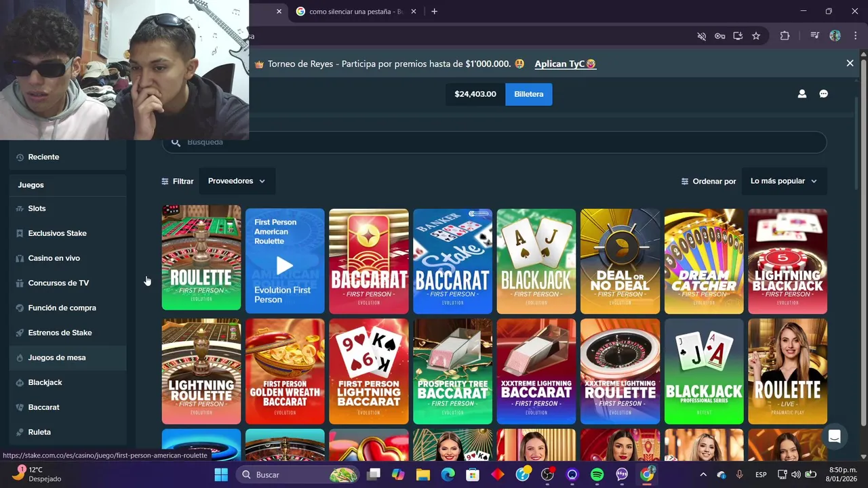The width and height of the screenshot is (868, 488).
Task: Open Roulette Live by Pragmatic Play
Action: (787, 371)
